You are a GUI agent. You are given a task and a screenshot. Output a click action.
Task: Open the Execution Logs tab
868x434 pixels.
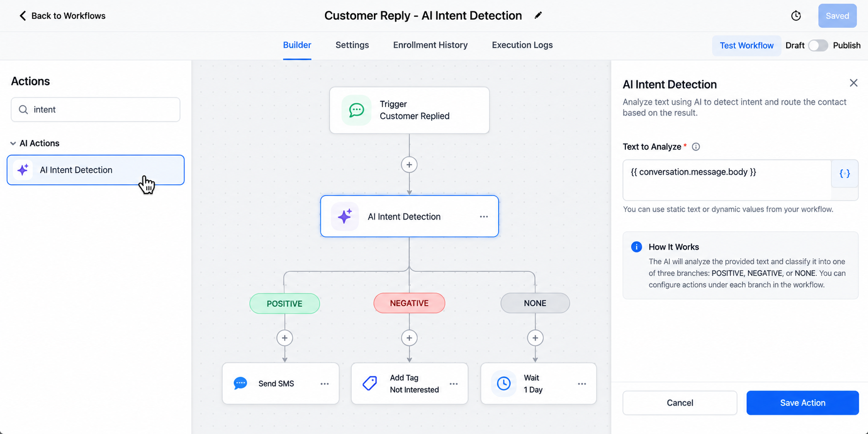coord(522,45)
